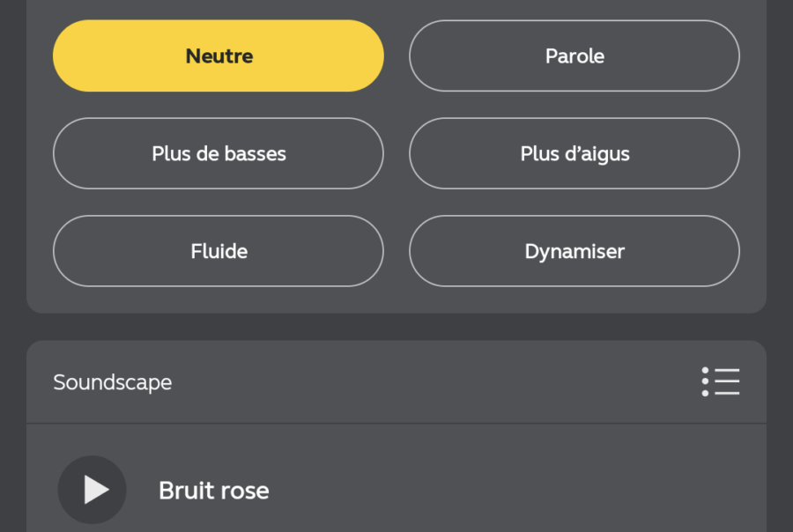Activate the Plus d'aigus preset
The image size is (793, 532).
[x=574, y=153]
